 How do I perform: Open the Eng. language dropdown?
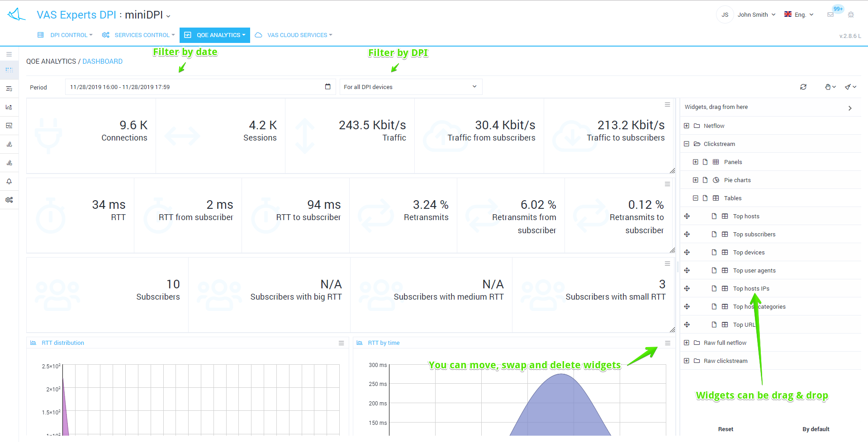799,15
